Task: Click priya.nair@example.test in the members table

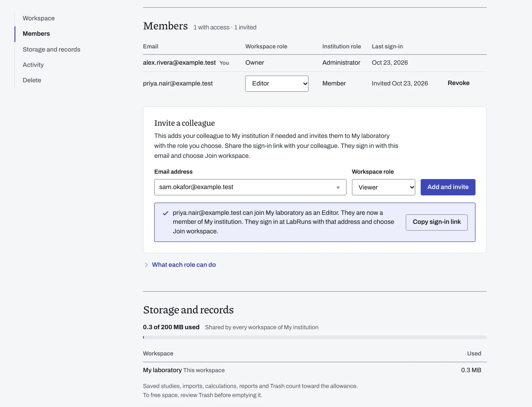Action: 178,84
